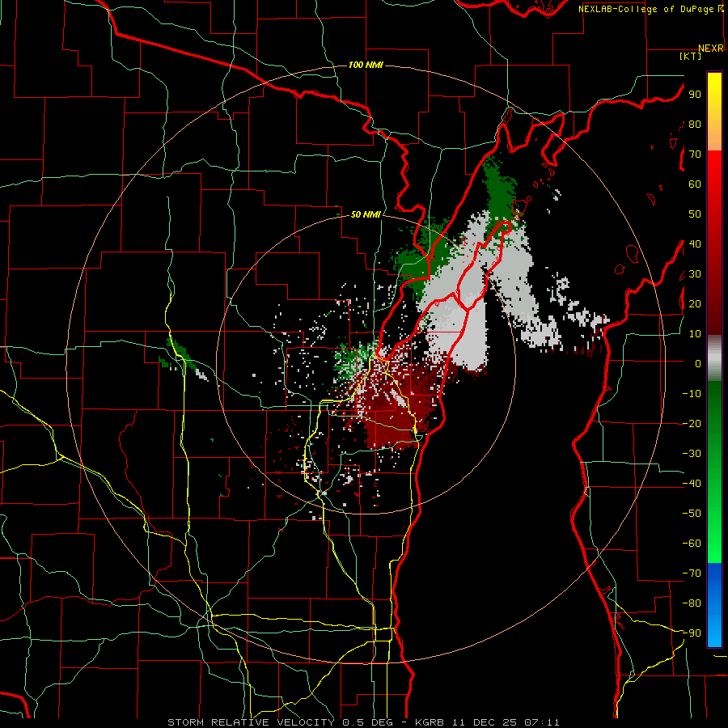Click the positive 50 knot scale label
This screenshot has width=728, height=728.
click(695, 214)
